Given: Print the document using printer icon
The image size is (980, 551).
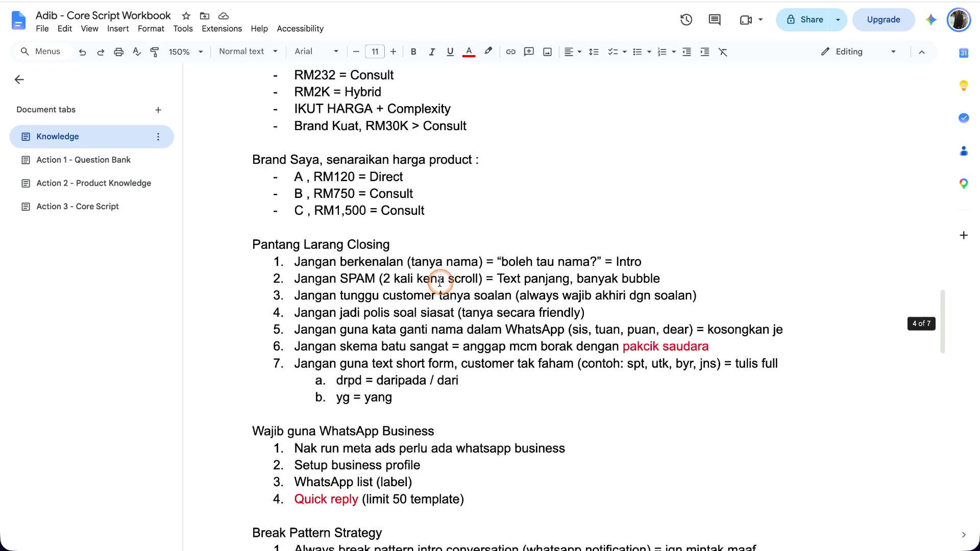Looking at the screenshot, I should coord(118,52).
